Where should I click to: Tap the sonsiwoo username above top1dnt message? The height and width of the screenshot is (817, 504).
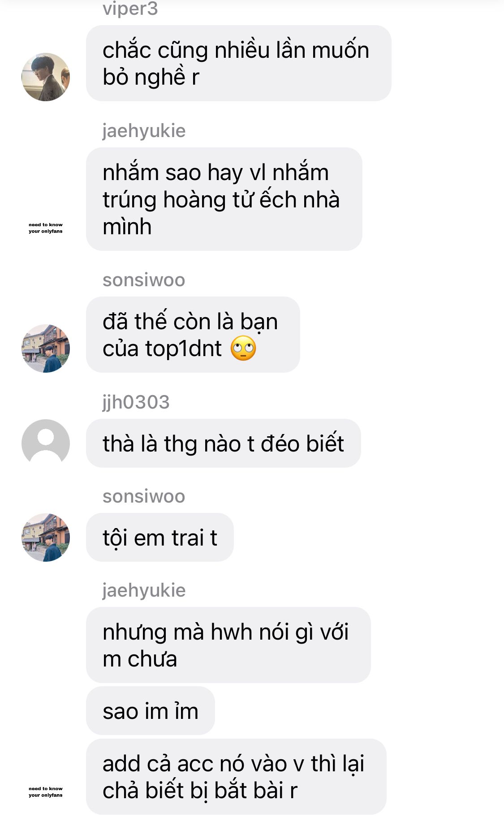click(144, 280)
